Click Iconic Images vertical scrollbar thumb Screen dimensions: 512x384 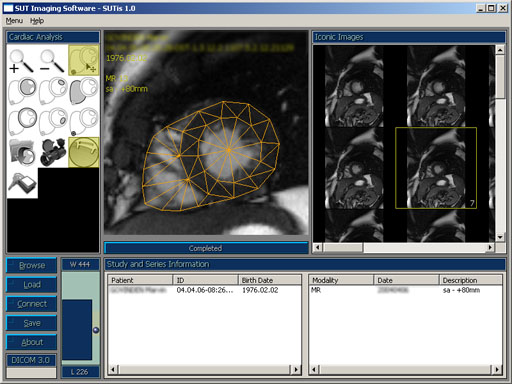(x=500, y=77)
